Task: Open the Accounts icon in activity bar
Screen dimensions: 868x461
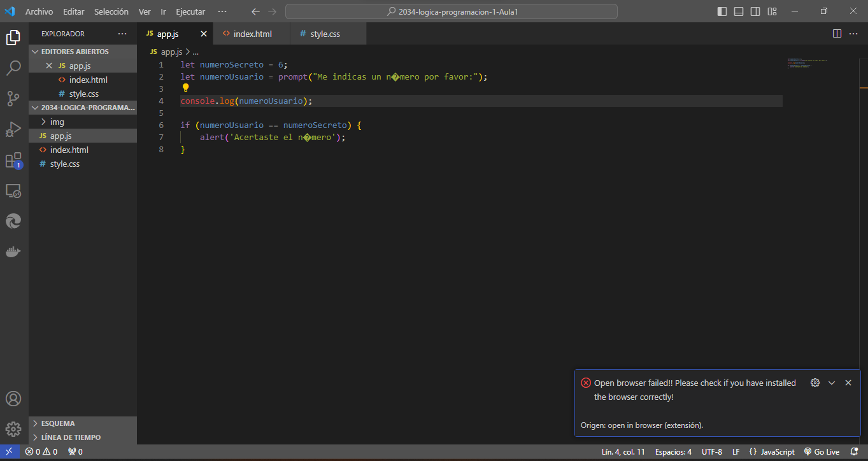Action: [13, 399]
